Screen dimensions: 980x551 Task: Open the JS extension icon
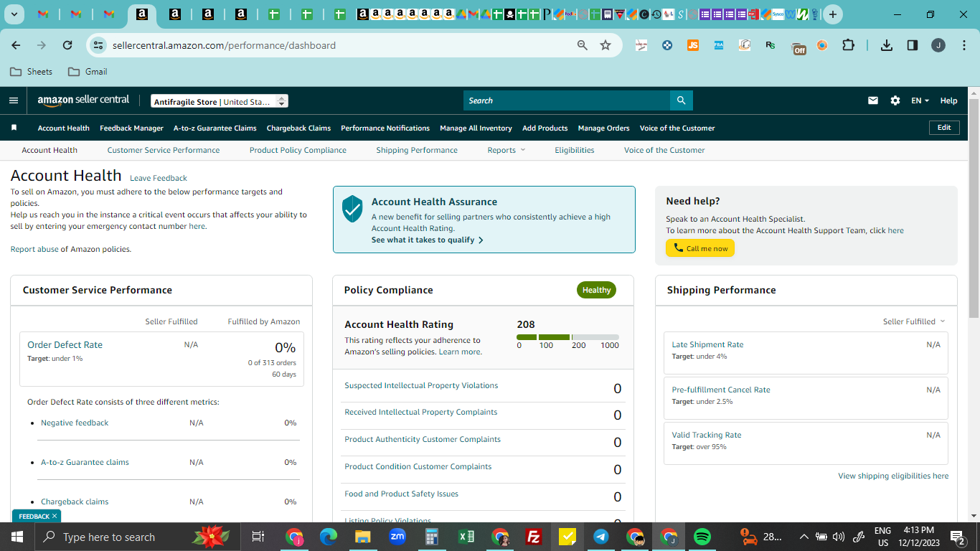tap(693, 45)
